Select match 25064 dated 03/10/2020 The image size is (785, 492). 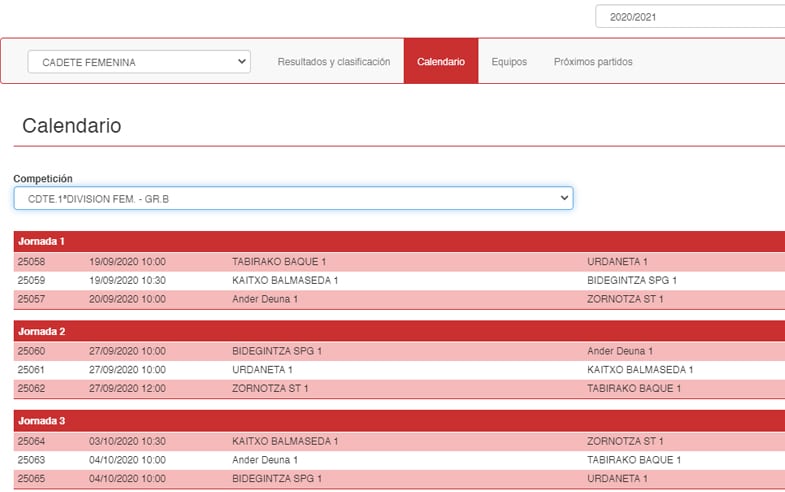click(32, 441)
